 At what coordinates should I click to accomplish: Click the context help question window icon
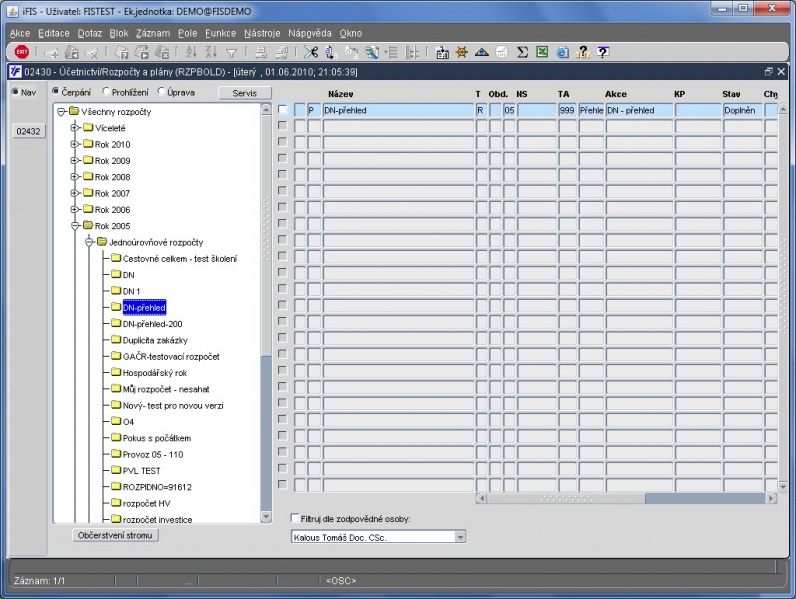603,52
